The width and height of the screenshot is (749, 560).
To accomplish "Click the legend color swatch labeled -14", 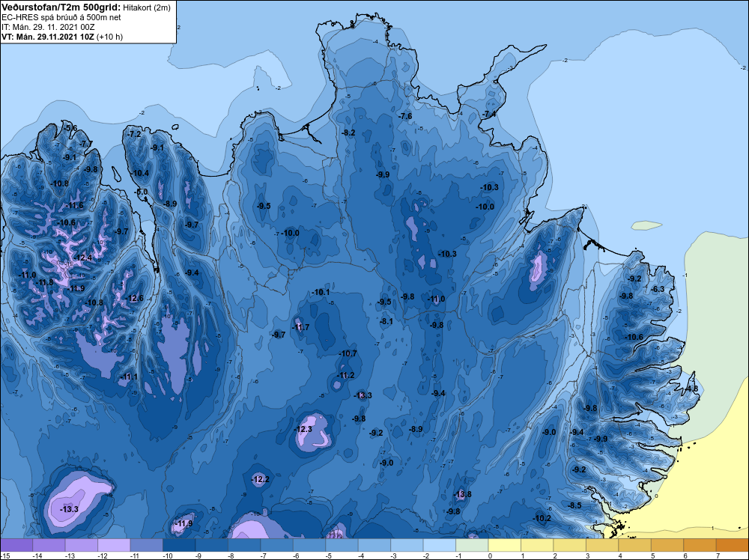I will pyautogui.click(x=49, y=545).
